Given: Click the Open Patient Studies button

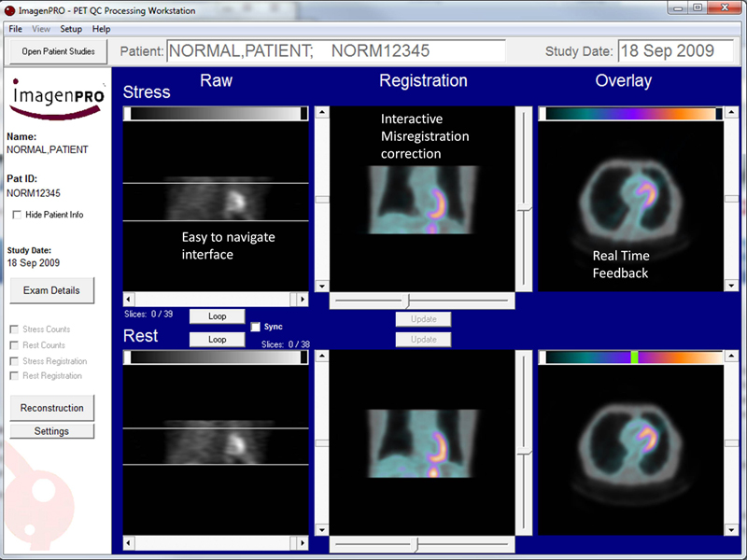Looking at the screenshot, I should pyautogui.click(x=58, y=51).
